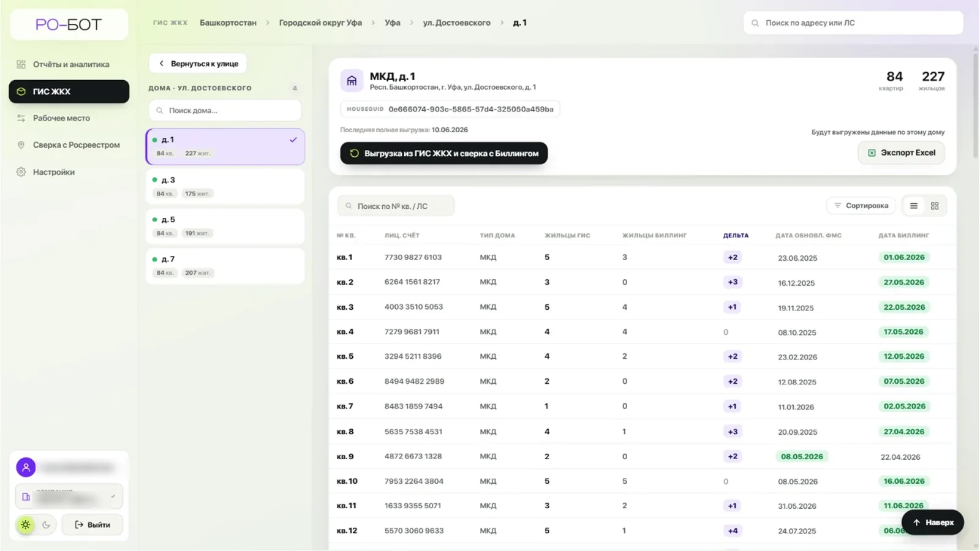Select house д.3 in the list
Screen dimensions: 980x551
(x=225, y=187)
